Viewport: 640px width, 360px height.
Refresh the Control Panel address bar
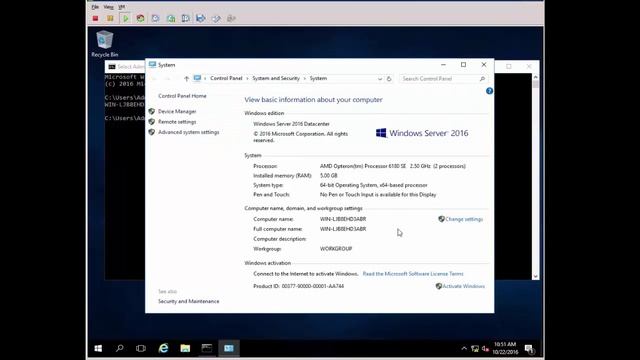[389, 78]
